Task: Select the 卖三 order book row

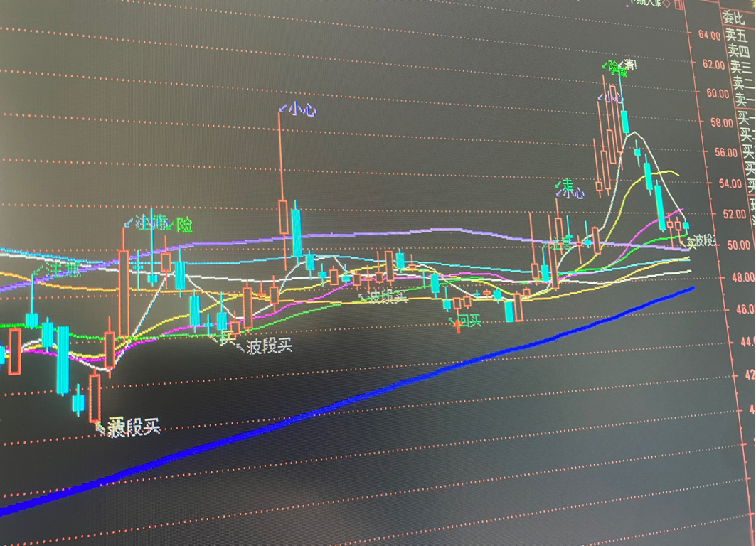Action: click(740, 67)
